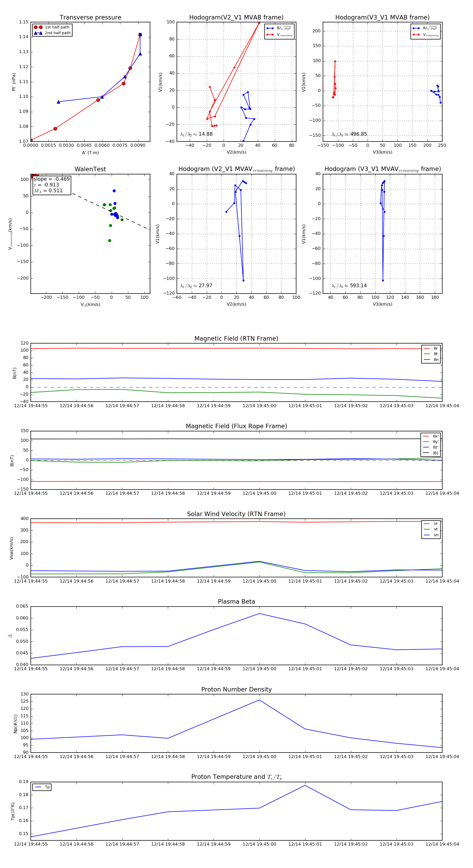Click the highest blue point in WalenTest
The height and width of the screenshot is (868, 473).
[114, 191]
